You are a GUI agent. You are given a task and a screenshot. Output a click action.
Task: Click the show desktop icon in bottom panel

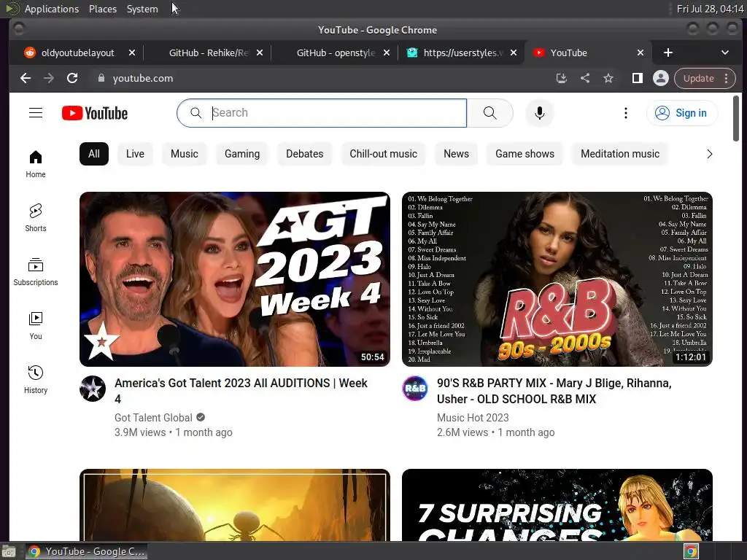(9, 551)
